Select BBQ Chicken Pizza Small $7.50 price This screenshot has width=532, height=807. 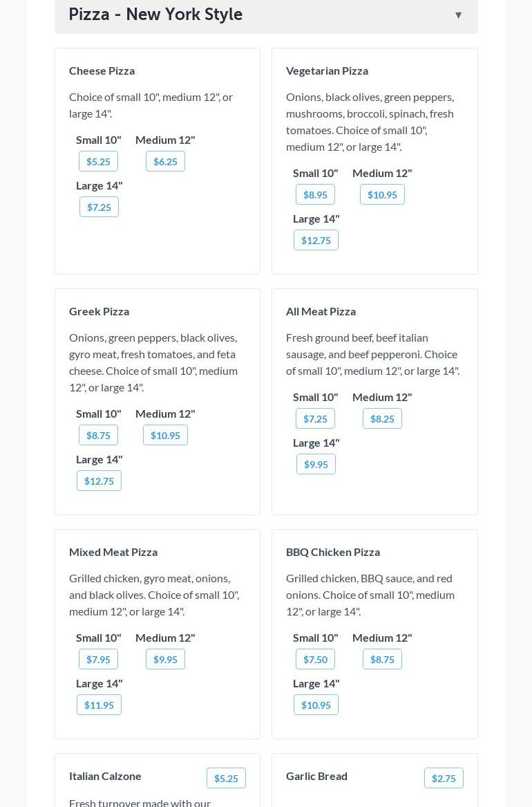[315, 659]
